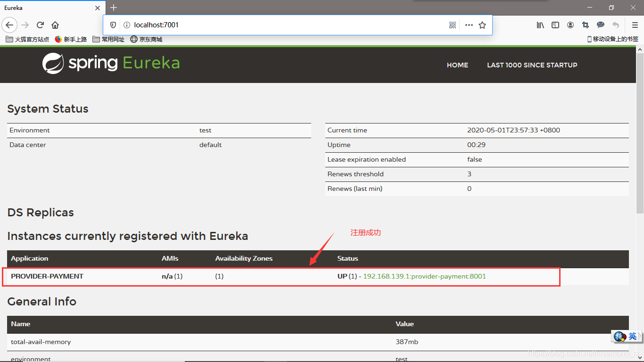Open 移动设备上的书签 mobile bookmarks
Viewport: 644px width, 362px height.
[613, 39]
